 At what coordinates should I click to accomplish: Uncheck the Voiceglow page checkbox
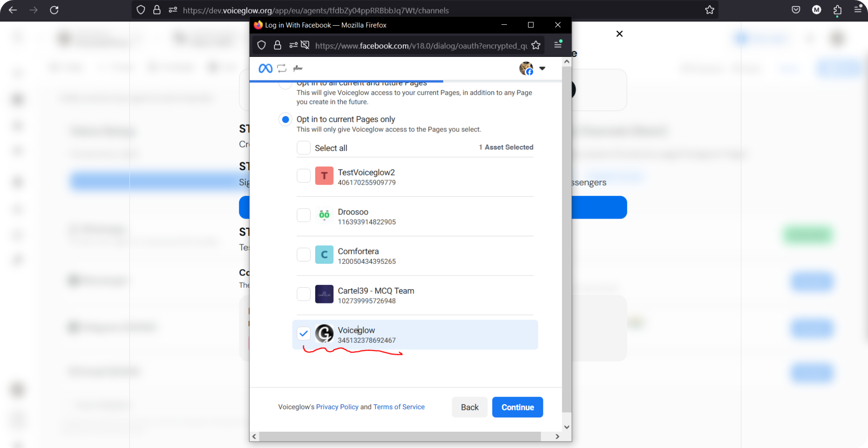(x=304, y=333)
